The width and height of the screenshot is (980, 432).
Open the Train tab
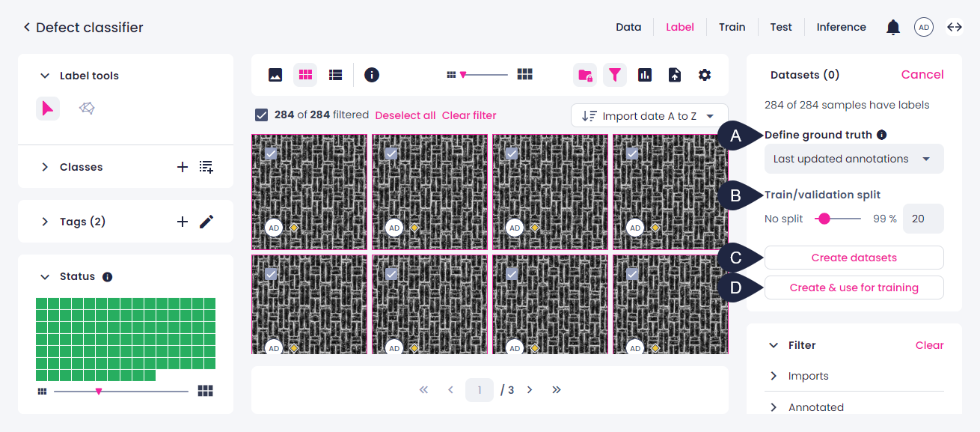click(732, 27)
